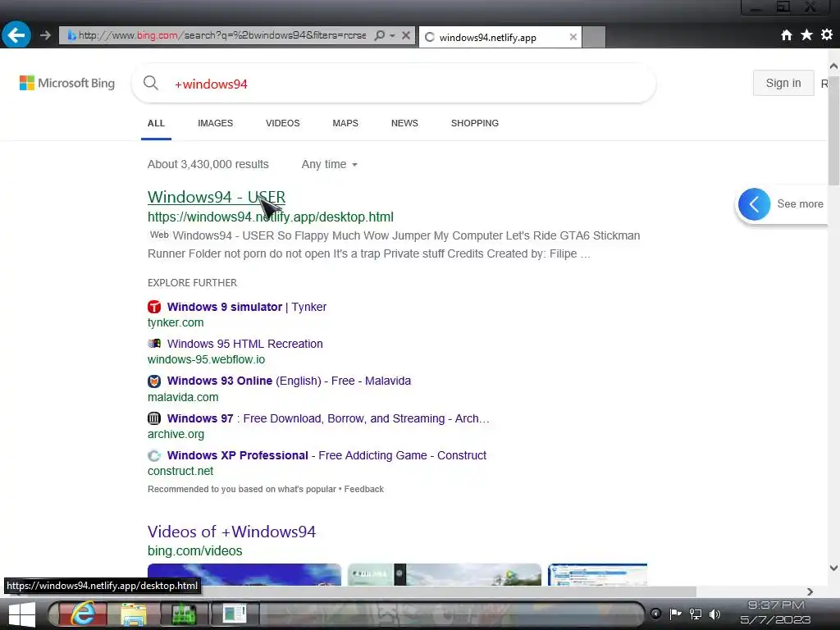The height and width of the screenshot is (630, 840).
Task: Click the archive.org favicon
Action: (x=154, y=418)
